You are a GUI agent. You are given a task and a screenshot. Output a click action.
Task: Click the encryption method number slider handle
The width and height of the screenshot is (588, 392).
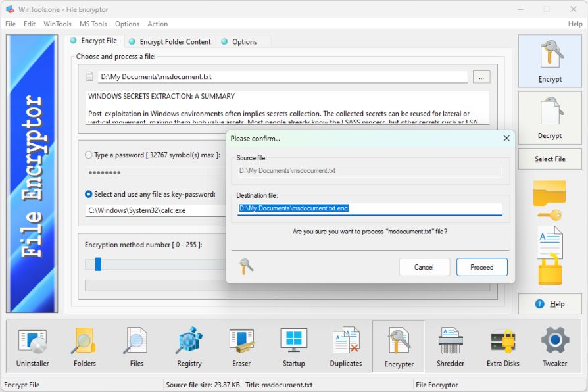(x=98, y=264)
